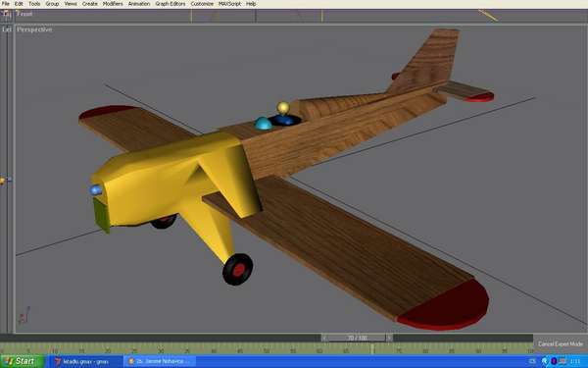Viewport: 588px width, 368px height.
Task: Step time slider back one frame
Action: pos(324,338)
